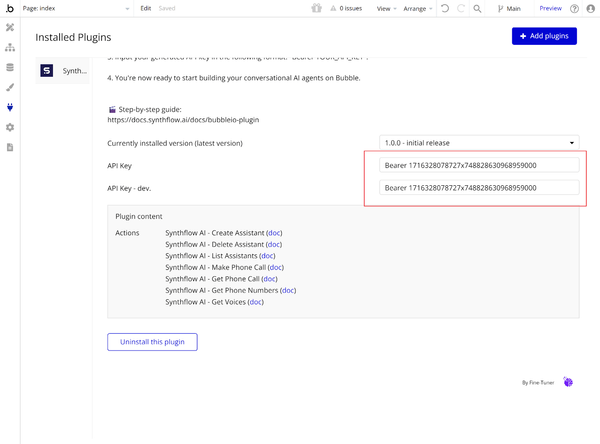Click into the API Key field
Screen dimensions: 600x444
(479, 165)
